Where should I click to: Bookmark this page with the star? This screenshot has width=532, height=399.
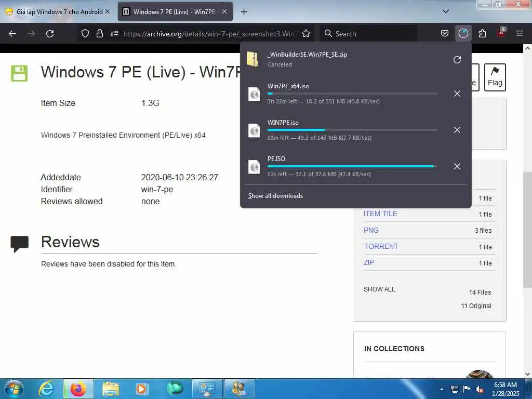coord(306,33)
